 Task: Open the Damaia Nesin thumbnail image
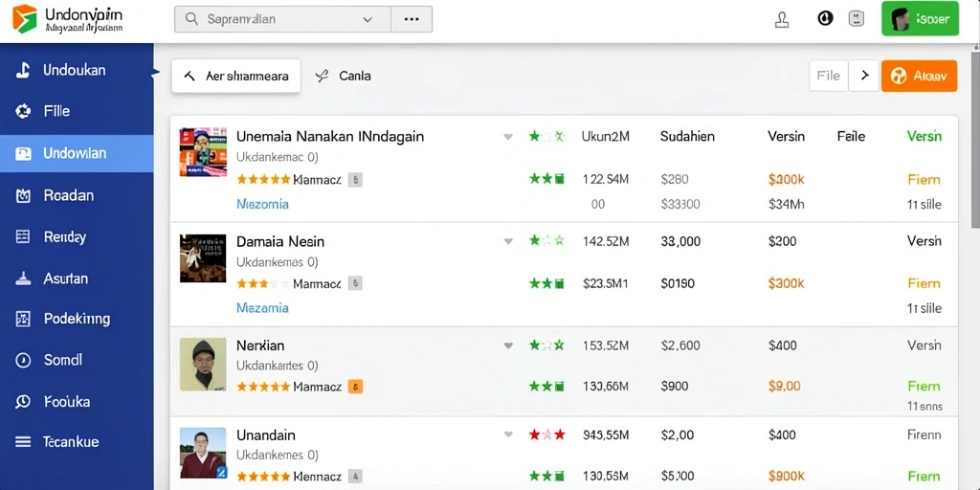pos(203,258)
